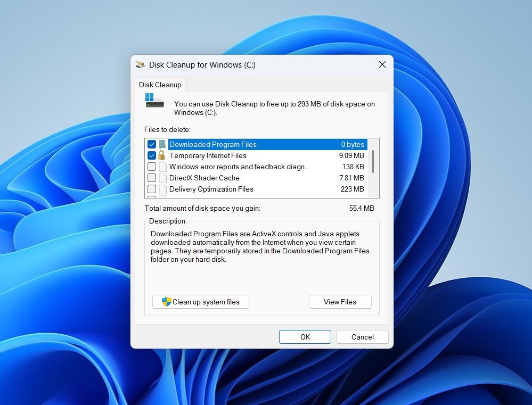Click the Temporary Internet Files lock icon
The image size is (532, 405).
tap(161, 155)
